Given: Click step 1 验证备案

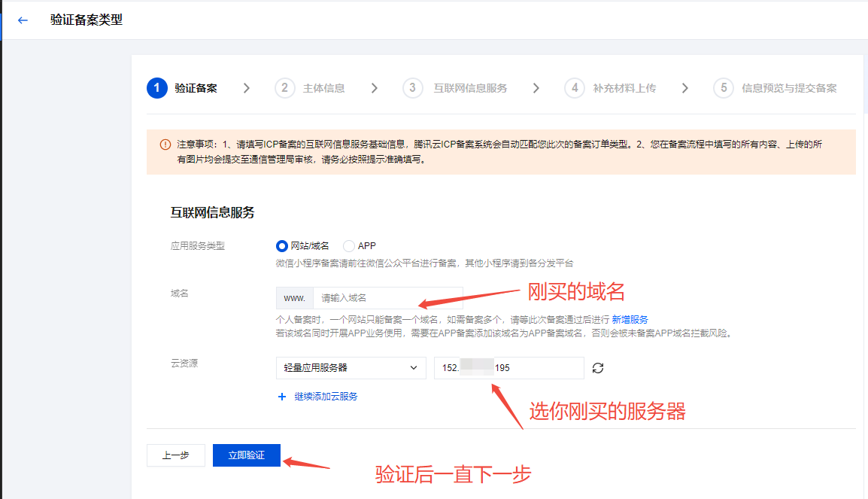Looking at the screenshot, I should coord(182,88).
